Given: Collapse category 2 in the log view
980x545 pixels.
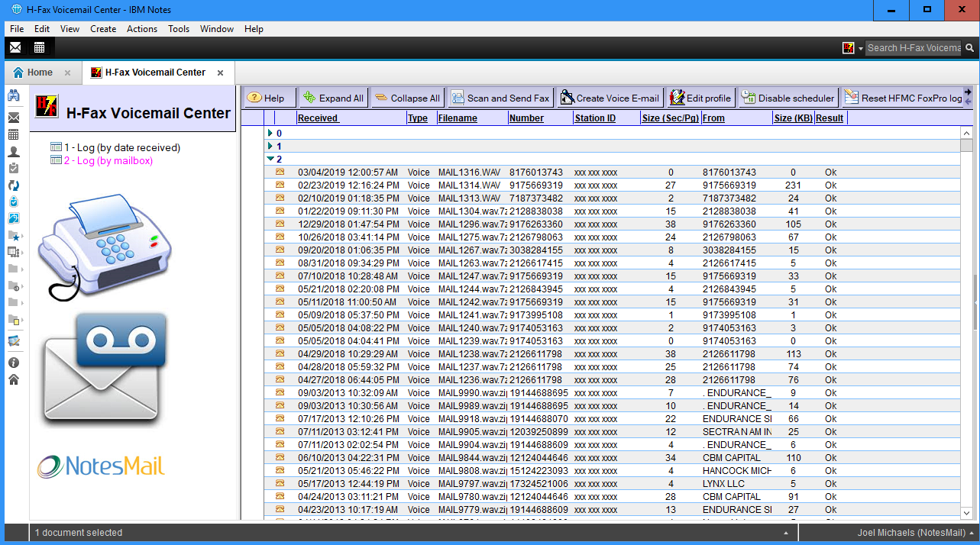Looking at the screenshot, I should (270, 159).
